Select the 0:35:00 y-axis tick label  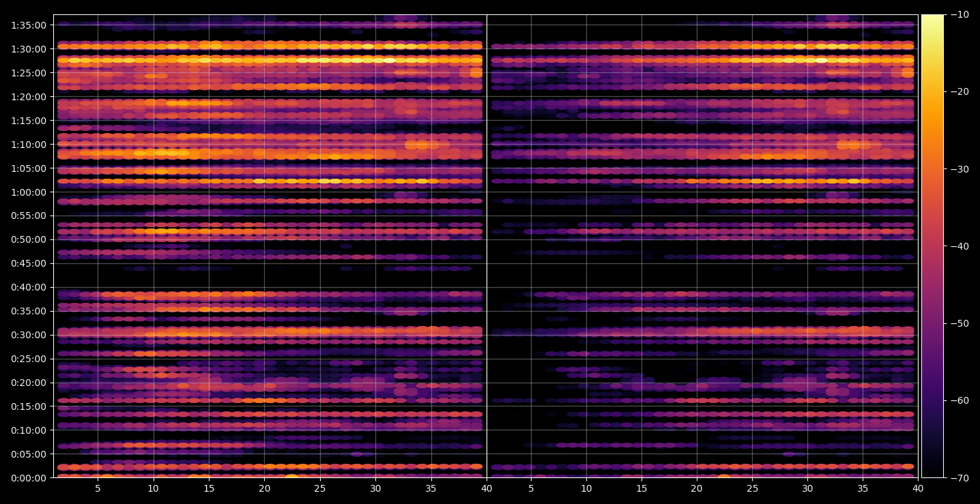tap(29, 311)
